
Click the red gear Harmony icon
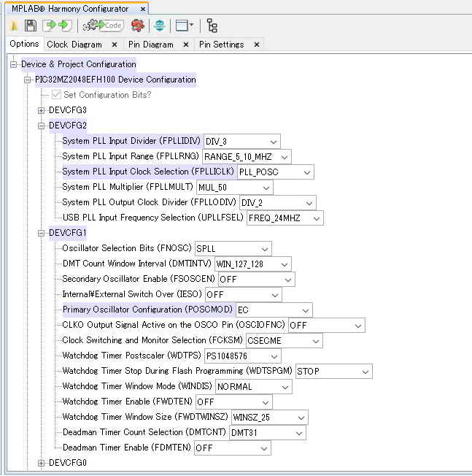click(x=137, y=26)
